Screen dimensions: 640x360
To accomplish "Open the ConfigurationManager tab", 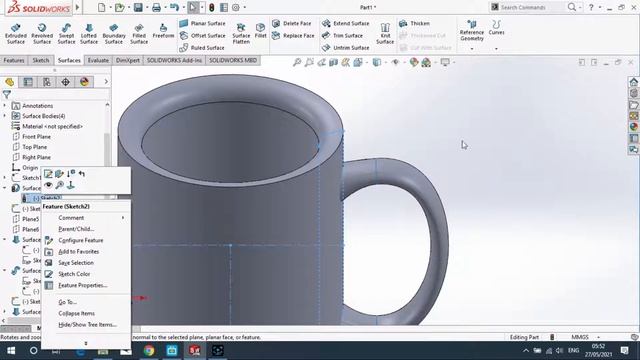I will pyautogui.click(x=47, y=82).
